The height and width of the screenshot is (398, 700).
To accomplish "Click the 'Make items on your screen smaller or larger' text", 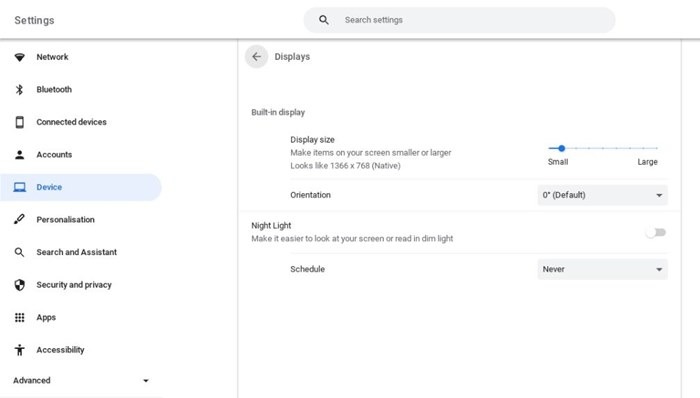I will tap(371, 153).
